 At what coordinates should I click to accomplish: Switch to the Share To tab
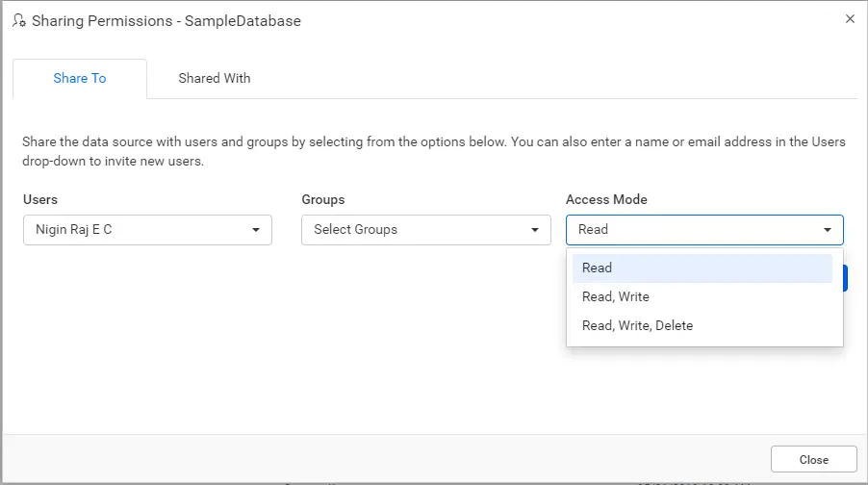coord(80,79)
